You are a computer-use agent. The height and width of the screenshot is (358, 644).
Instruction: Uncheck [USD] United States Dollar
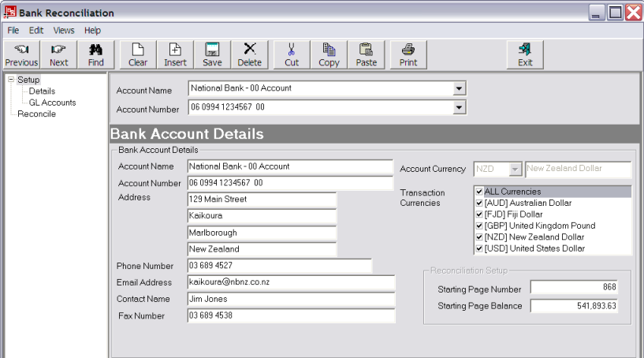click(479, 249)
